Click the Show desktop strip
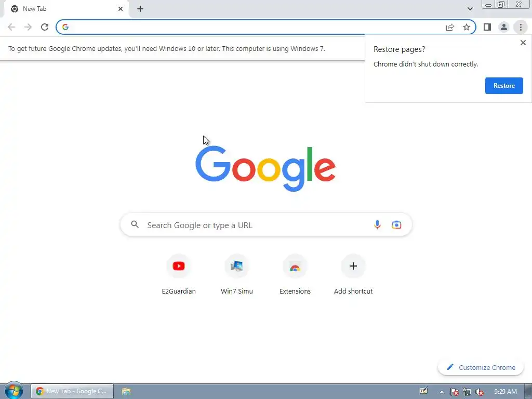 click(x=528, y=392)
